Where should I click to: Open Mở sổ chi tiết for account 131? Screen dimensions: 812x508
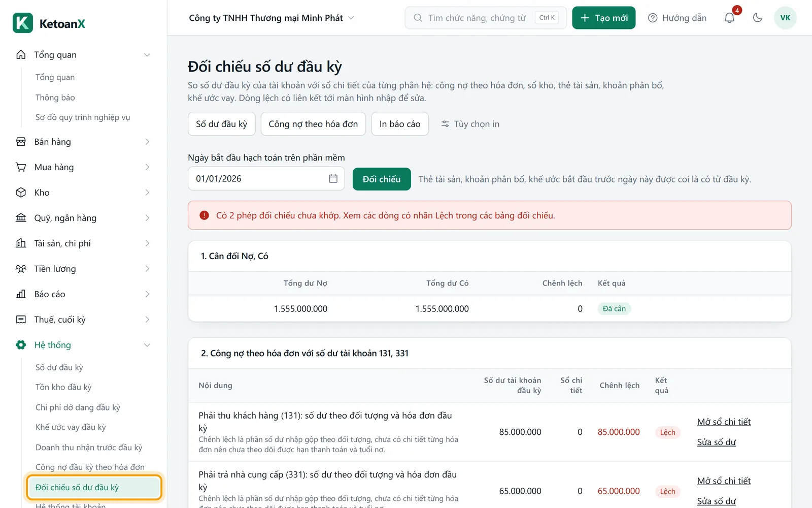tap(724, 422)
